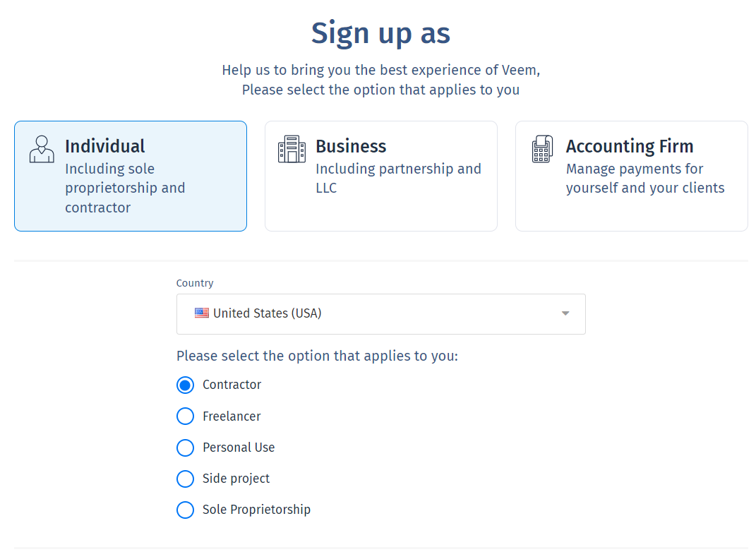The image size is (756, 552).
Task: Choose the Accounting Firm signup option
Action: pos(631,176)
